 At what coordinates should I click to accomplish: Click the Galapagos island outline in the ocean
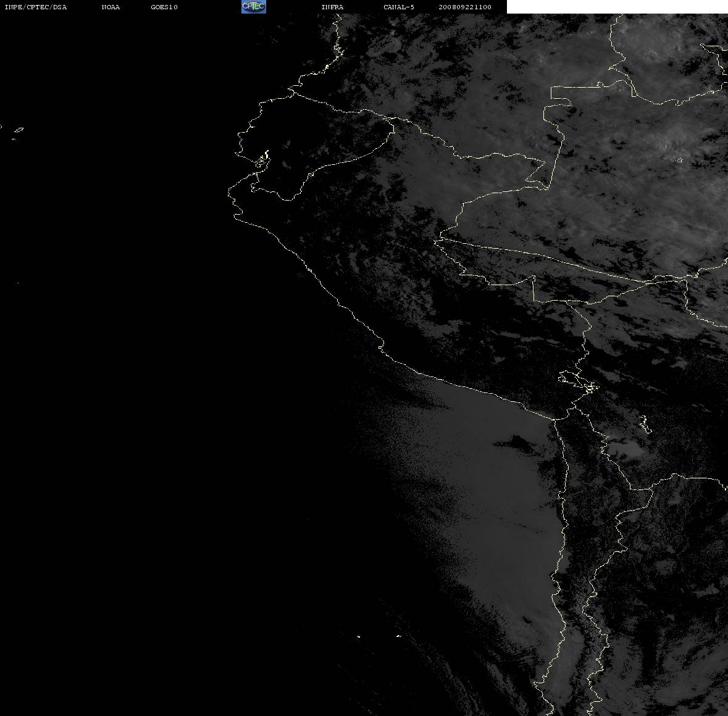click(x=18, y=131)
